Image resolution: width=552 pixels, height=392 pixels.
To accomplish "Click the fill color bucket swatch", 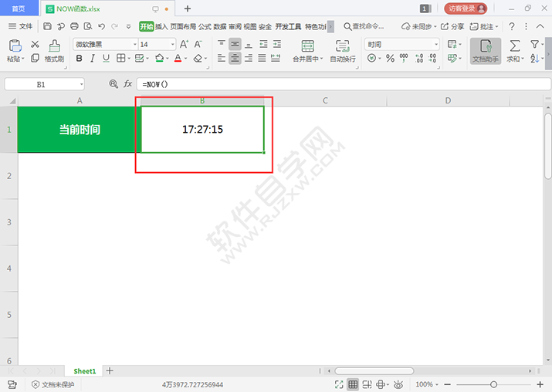I will tap(160, 59).
